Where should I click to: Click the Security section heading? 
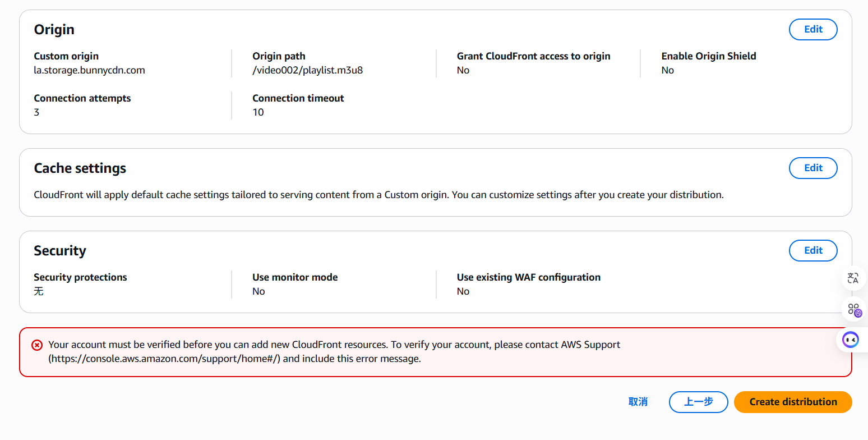[x=60, y=250]
